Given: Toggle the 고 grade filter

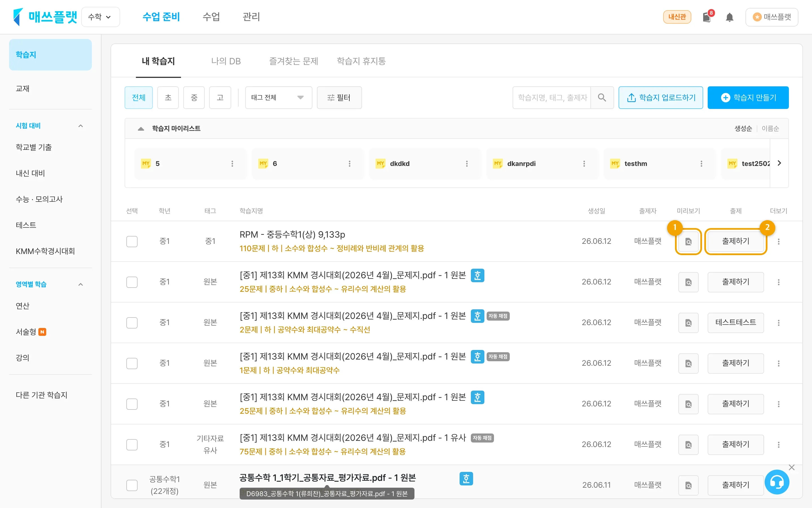Looking at the screenshot, I should tap(220, 97).
